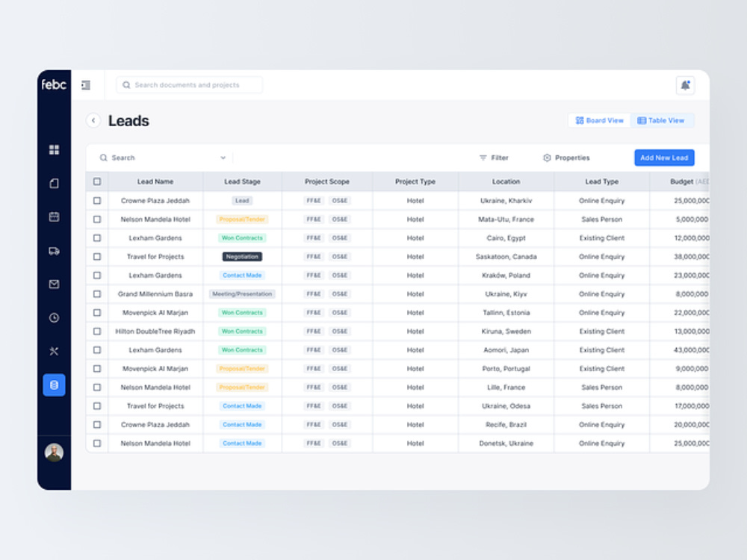Image resolution: width=747 pixels, height=560 pixels.
Task: Open the clock history icon in sidebar
Action: coord(54,317)
